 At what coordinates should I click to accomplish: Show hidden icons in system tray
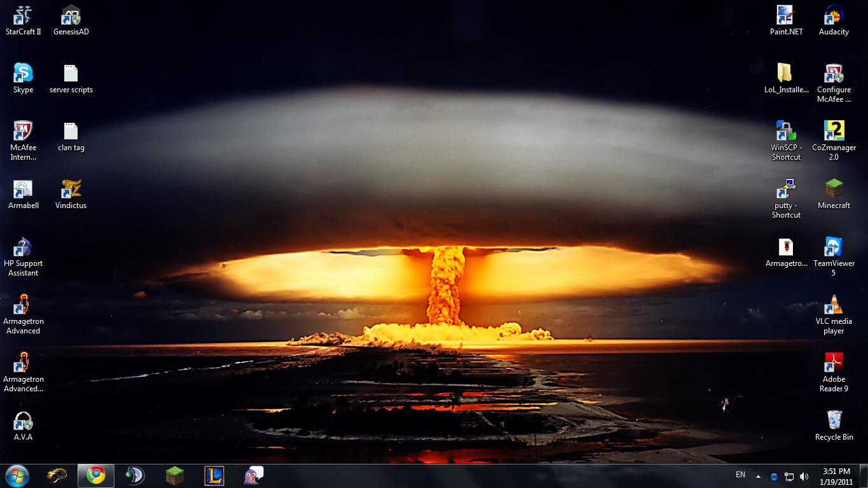point(758,476)
